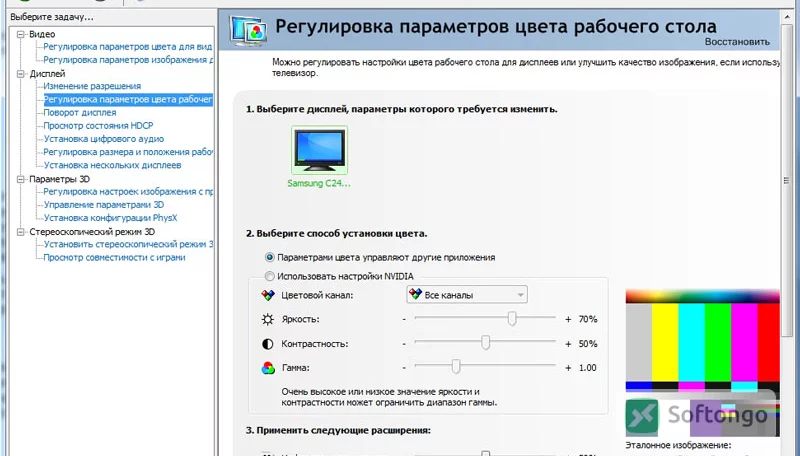Click the 'Стереоскопический режим 3D' group label
Viewport: 800px width, 456px height.
coord(92,232)
